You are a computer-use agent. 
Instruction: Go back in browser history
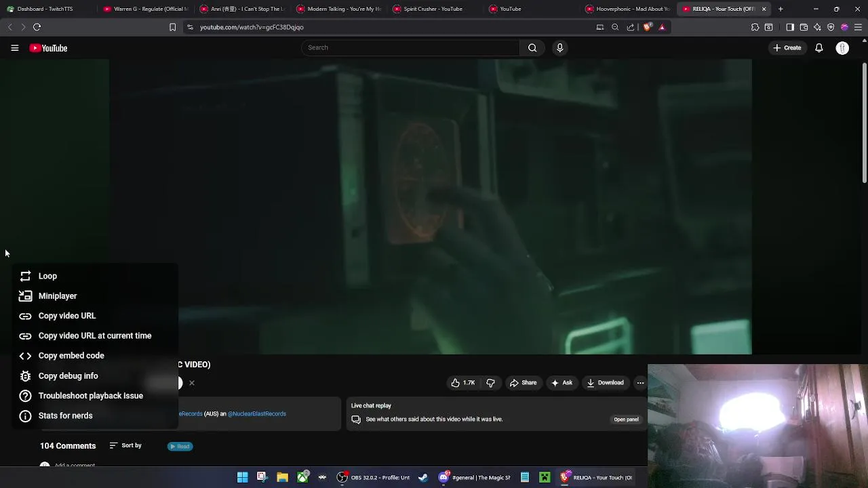[9, 27]
